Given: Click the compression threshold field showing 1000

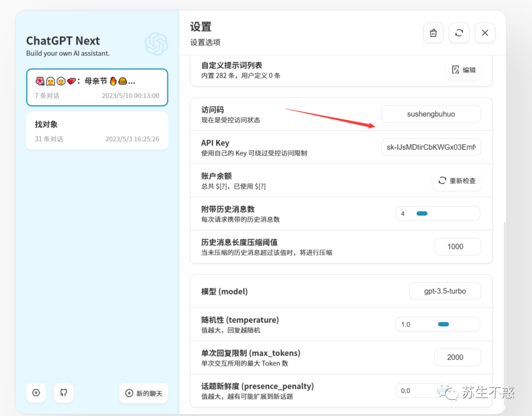Looking at the screenshot, I should pos(457,246).
